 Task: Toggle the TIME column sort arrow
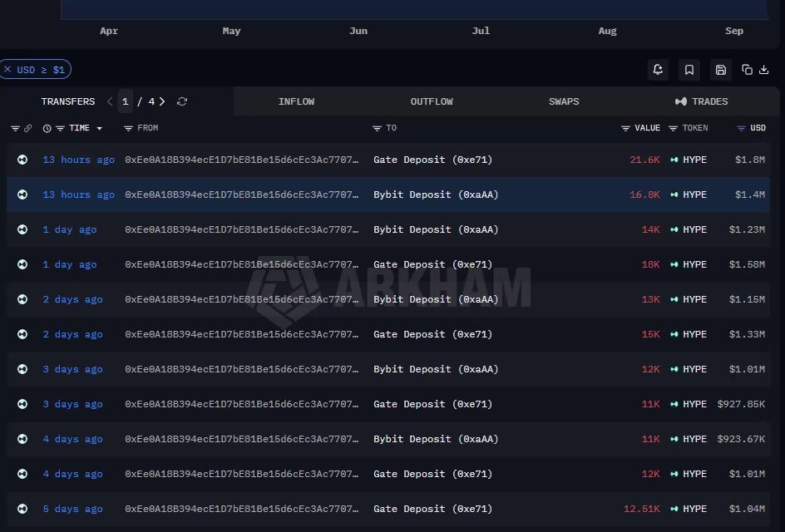[100, 129]
